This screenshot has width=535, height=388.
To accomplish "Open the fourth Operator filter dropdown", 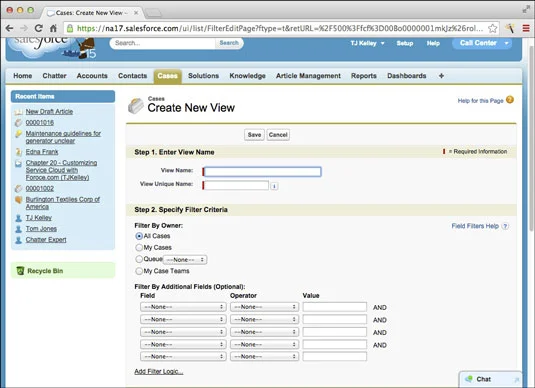I will coord(264,344).
